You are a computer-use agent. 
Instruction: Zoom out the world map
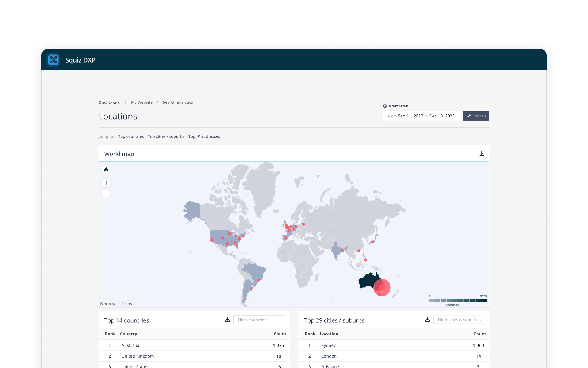[x=106, y=194]
